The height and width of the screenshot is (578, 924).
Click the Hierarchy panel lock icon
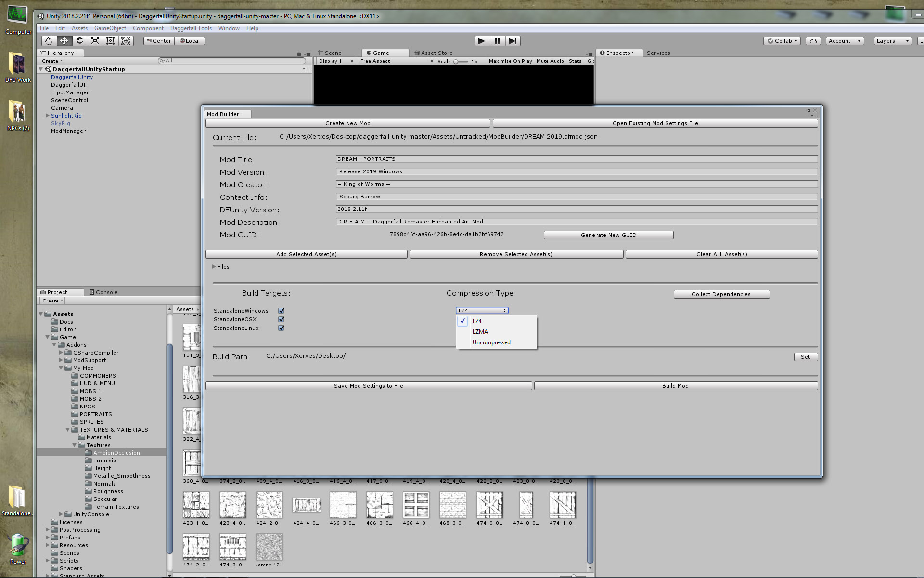(x=299, y=53)
